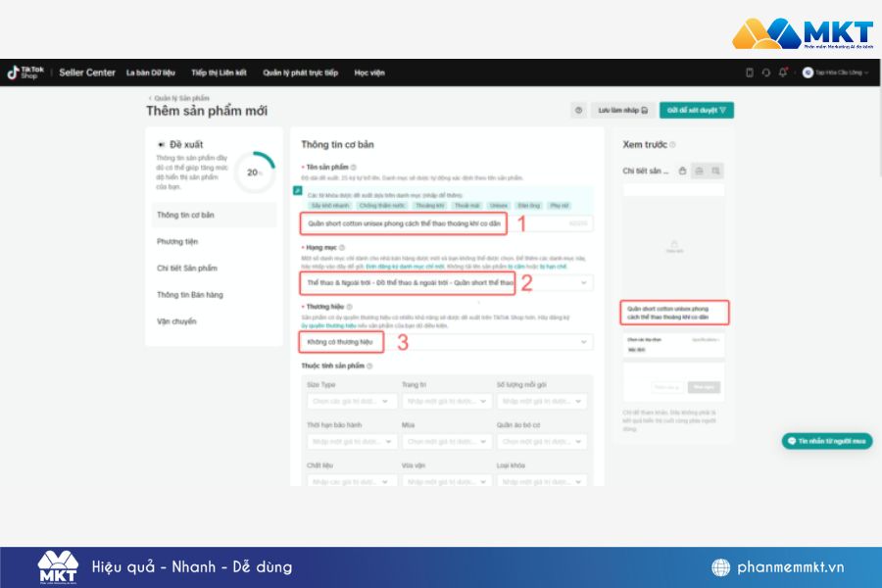Click the help icon beside Lưu làm nháp

579,111
